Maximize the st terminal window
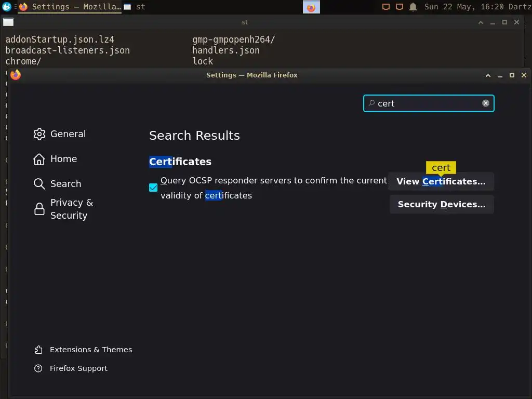The height and width of the screenshot is (399, 532). coord(504,22)
